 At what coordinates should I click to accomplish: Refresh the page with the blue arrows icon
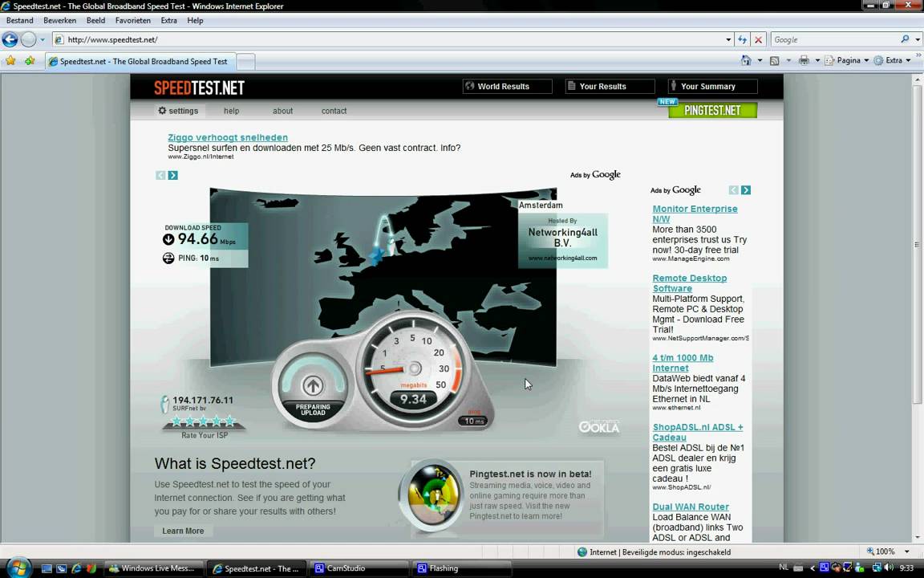point(742,39)
